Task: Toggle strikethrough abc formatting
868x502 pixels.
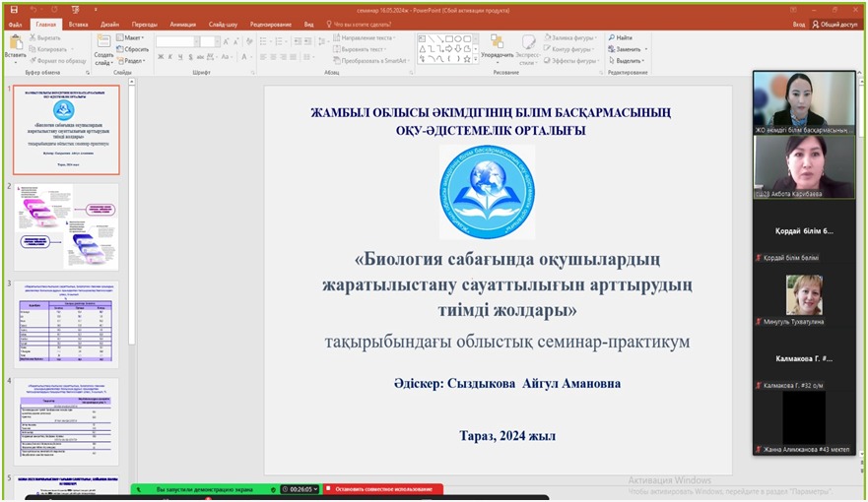Action: click(x=200, y=57)
